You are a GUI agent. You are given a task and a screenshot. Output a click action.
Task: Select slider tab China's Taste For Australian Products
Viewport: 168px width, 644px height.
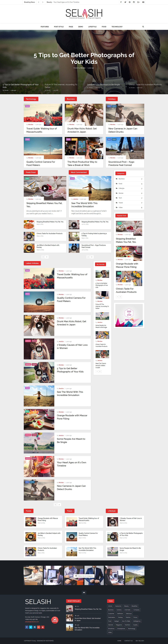pyautogui.click(x=147, y=87)
